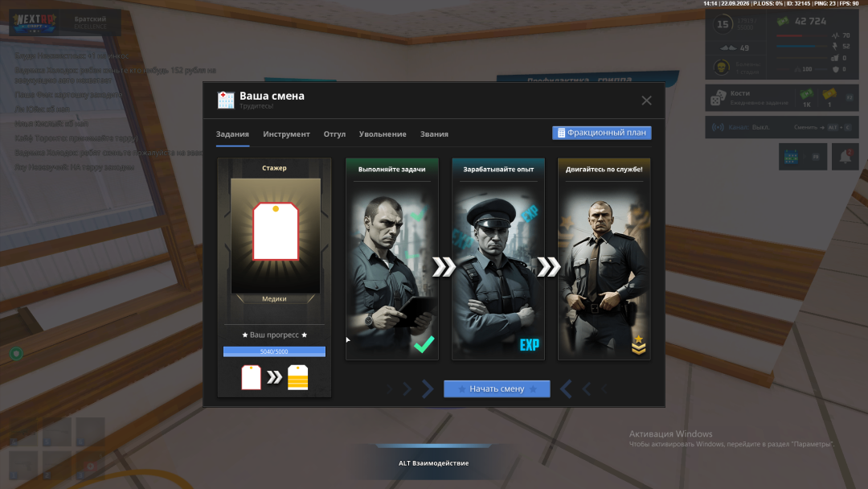Select the Отгул tab
The image size is (868, 489).
tap(334, 134)
